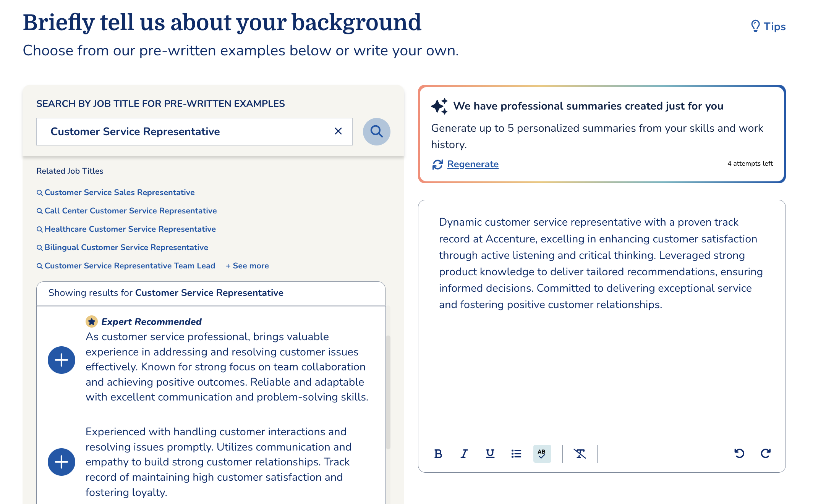Image resolution: width=826 pixels, height=504 pixels.
Task: Click '4 attempts left' text
Action: coord(750,163)
